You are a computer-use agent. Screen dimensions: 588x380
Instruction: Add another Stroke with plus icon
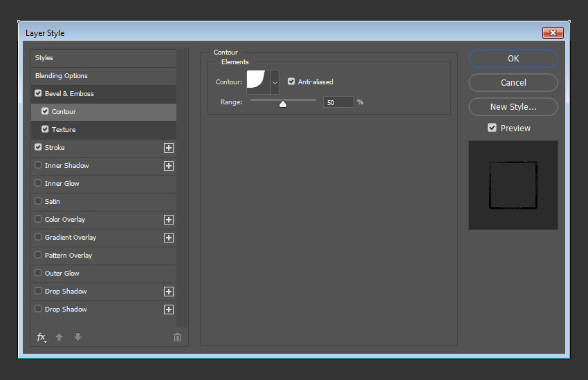tap(169, 148)
